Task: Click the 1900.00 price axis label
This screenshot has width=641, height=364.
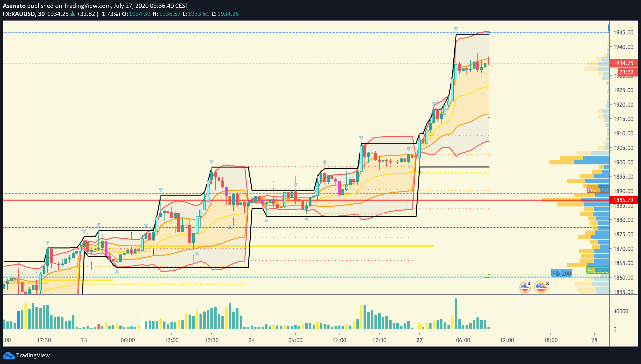Action: (623, 162)
